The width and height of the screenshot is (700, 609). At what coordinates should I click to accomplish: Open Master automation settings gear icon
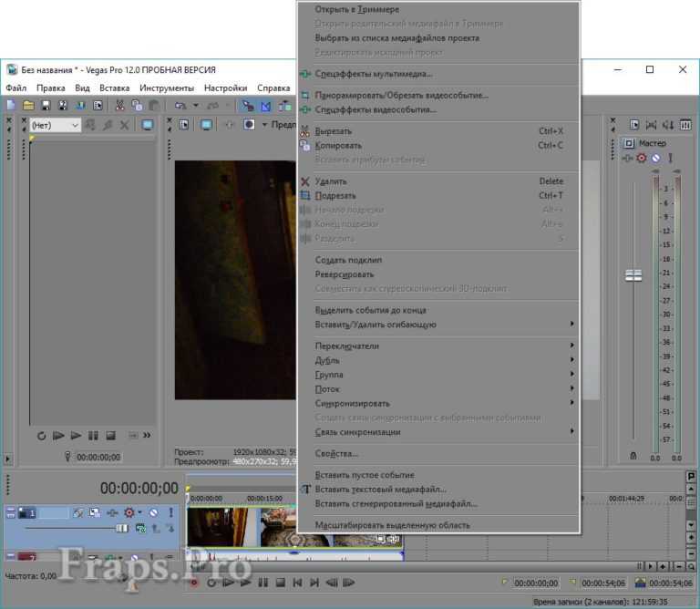642,158
